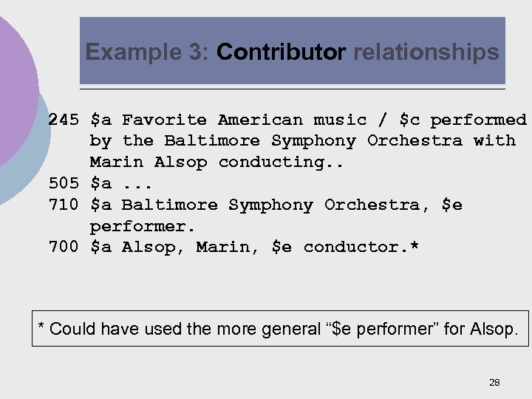Click the 700 field tag
The width and height of the screenshot is (532, 399).
tap(63, 247)
